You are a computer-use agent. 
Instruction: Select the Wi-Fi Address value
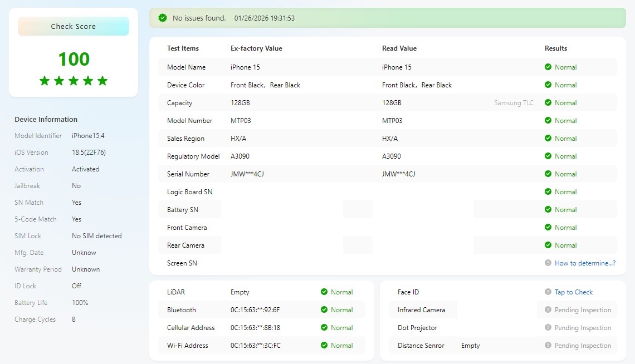coord(255,346)
